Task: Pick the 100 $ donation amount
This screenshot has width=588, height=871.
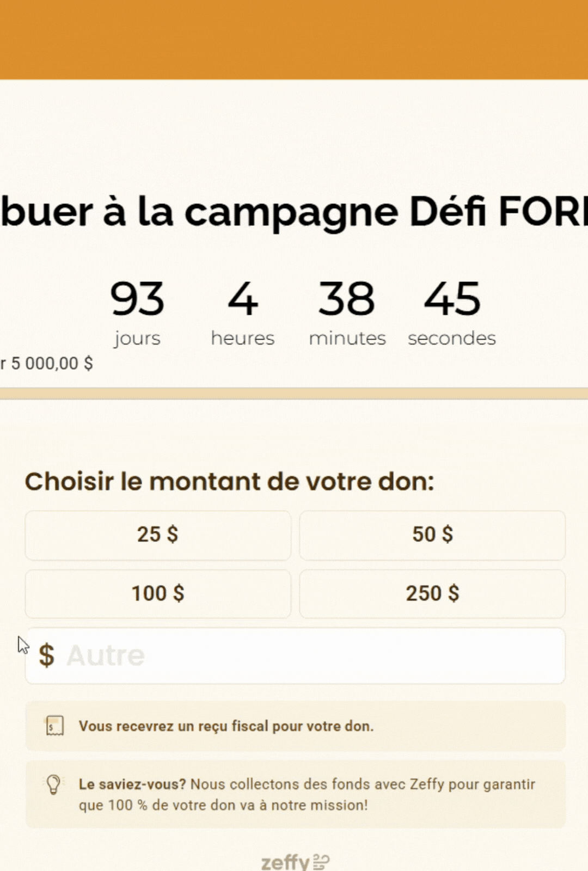Action: coord(158,594)
